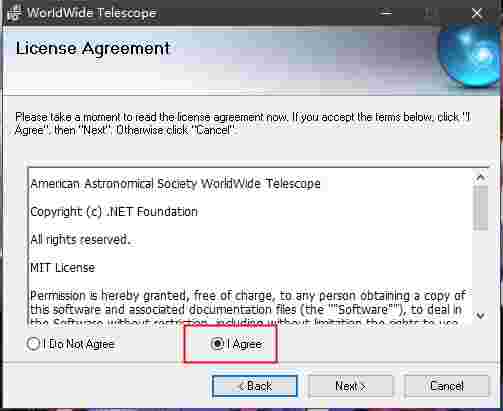Click the license scroll down arrow
This screenshot has width=503, height=411.
[480, 316]
